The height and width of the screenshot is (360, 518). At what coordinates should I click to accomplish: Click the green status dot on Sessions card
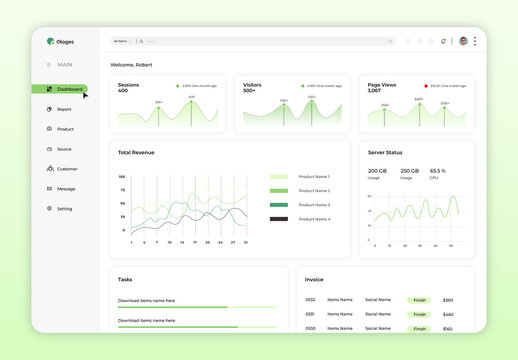(x=178, y=86)
